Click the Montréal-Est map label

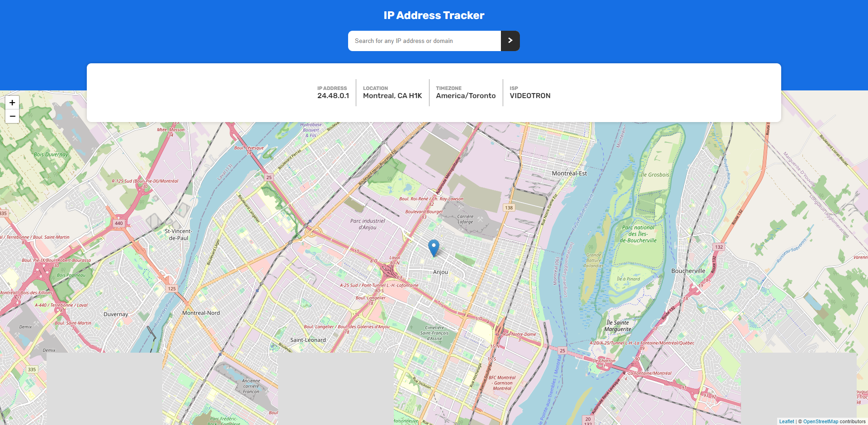(x=569, y=174)
